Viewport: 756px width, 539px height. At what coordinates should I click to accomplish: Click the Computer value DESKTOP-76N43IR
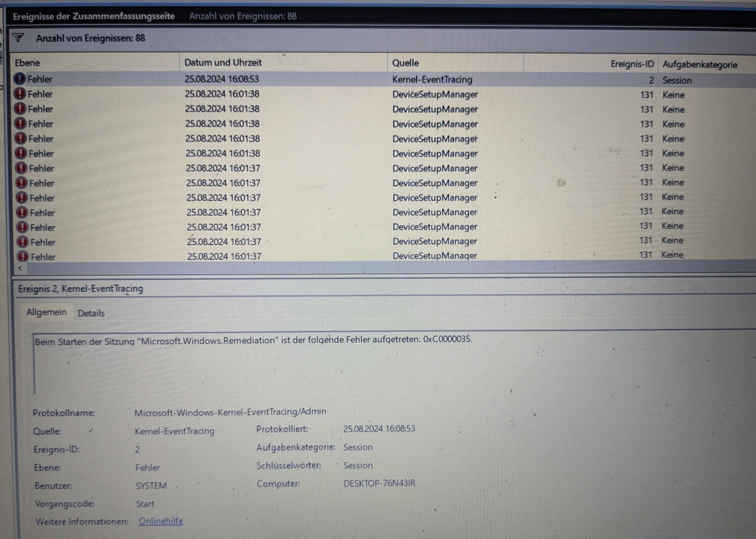click(x=379, y=483)
